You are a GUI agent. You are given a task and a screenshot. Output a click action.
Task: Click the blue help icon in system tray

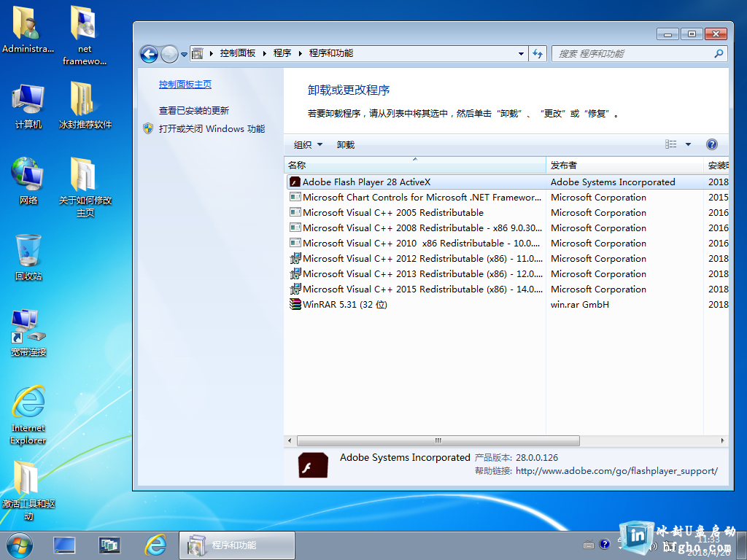[x=605, y=544]
